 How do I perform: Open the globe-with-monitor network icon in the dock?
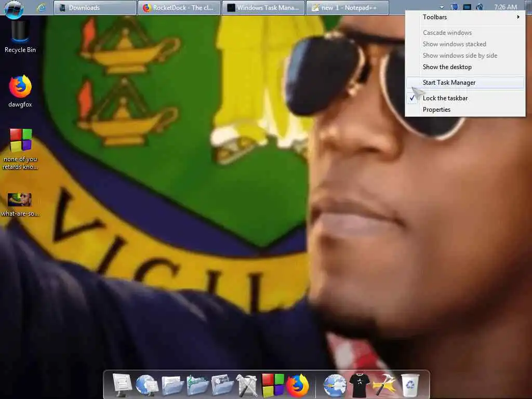point(147,385)
